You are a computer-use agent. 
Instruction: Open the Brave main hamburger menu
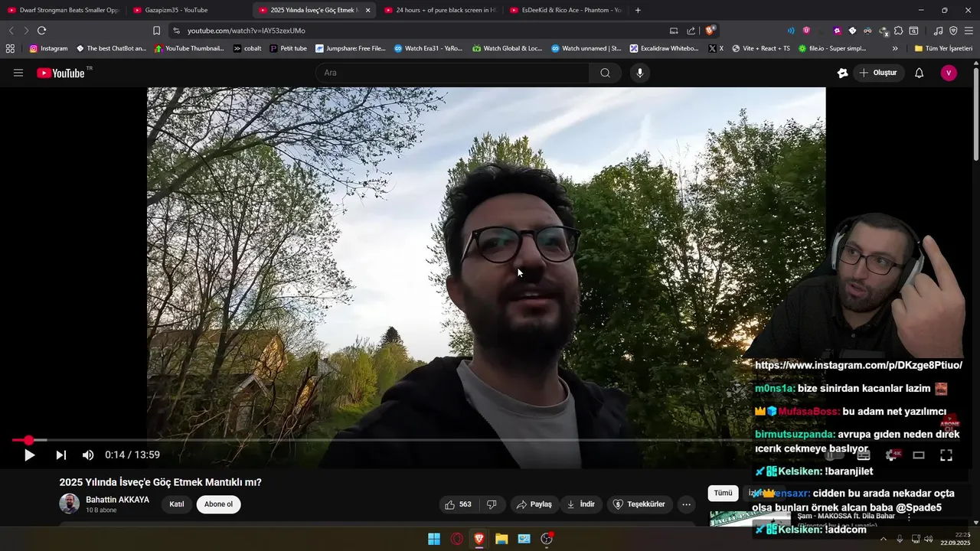click(x=969, y=31)
